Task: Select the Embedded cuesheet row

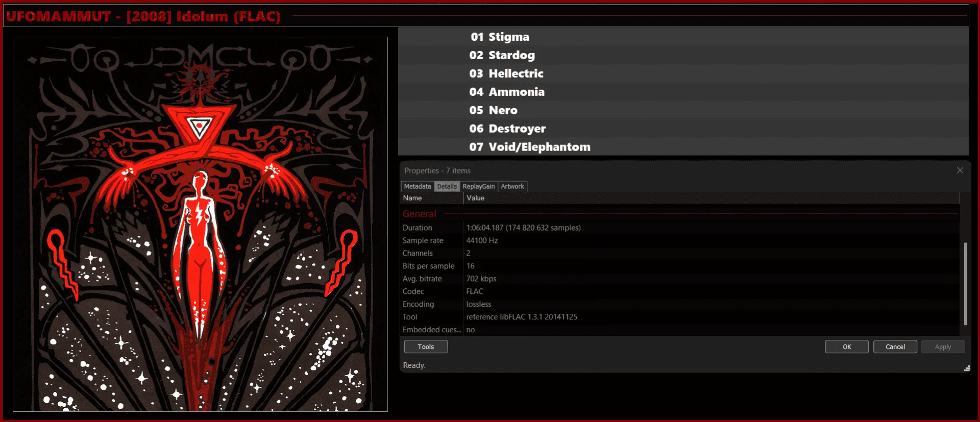Action: [680, 330]
